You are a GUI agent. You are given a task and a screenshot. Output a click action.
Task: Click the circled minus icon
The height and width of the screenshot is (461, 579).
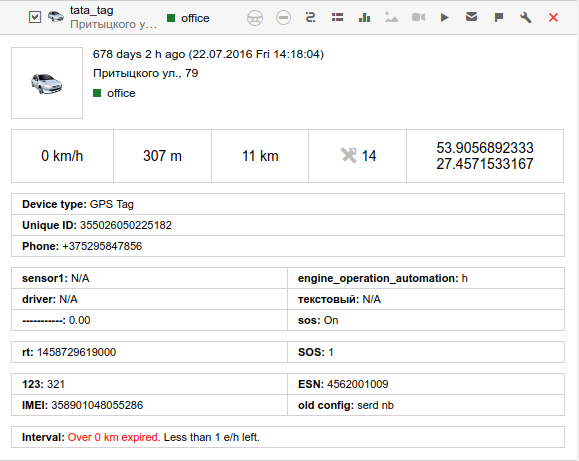tap(283, 17)
